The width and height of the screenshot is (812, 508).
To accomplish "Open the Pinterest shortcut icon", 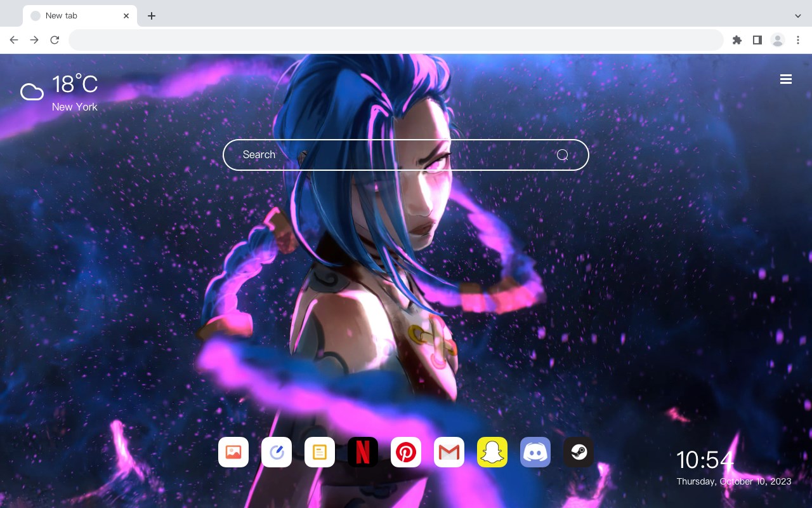I will 406,452.
